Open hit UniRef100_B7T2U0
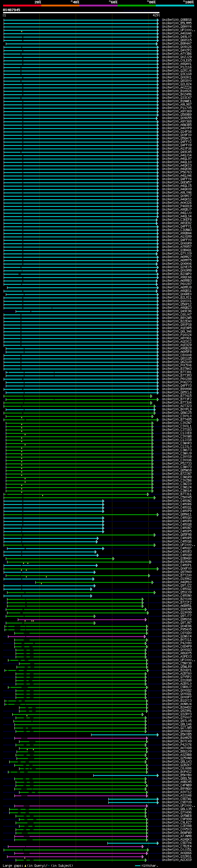This screenshot has width=197, height=868. click(177, 575)
